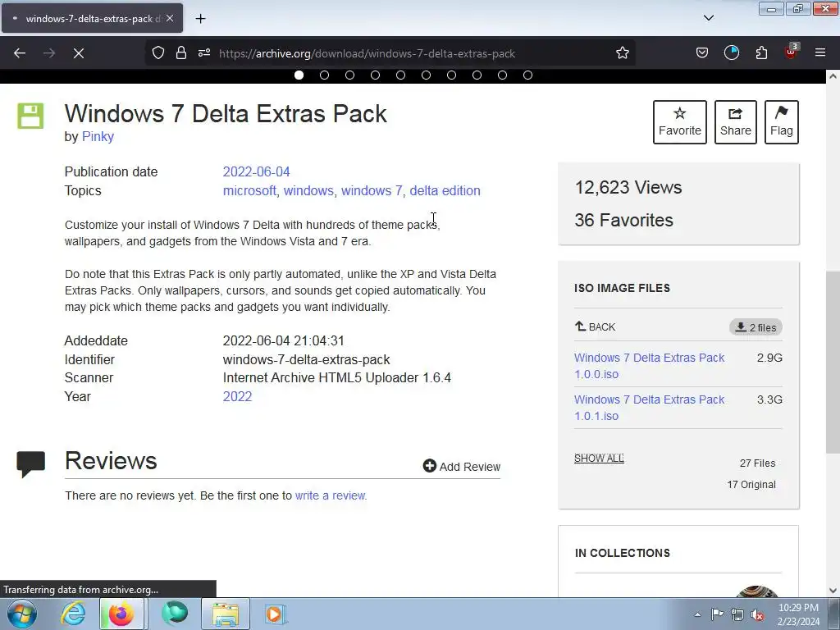Download all with the 2 files button
The height and width of the screenshot is (630, 840).
coord(756,327)
